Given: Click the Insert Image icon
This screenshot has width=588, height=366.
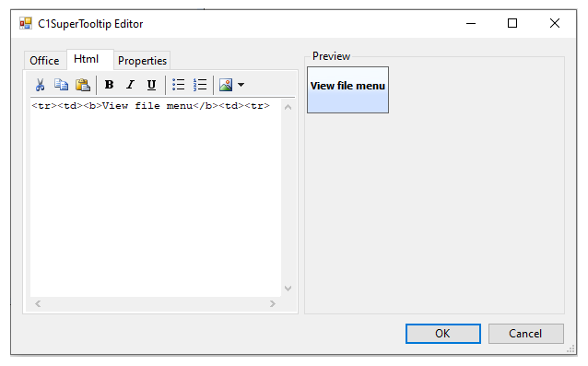Looking at the screenshot, I should point(226,85).
